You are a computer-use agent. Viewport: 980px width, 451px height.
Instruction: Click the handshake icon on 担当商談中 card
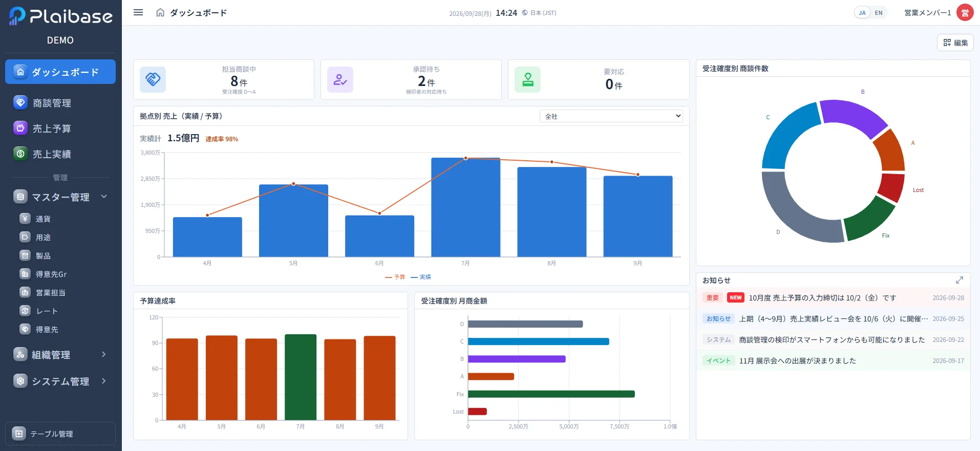153,79
